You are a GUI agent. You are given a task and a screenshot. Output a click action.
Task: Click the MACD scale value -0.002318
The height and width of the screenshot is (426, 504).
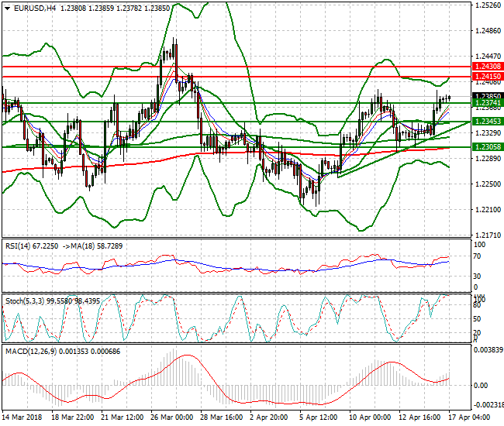[x=488, y=405]
